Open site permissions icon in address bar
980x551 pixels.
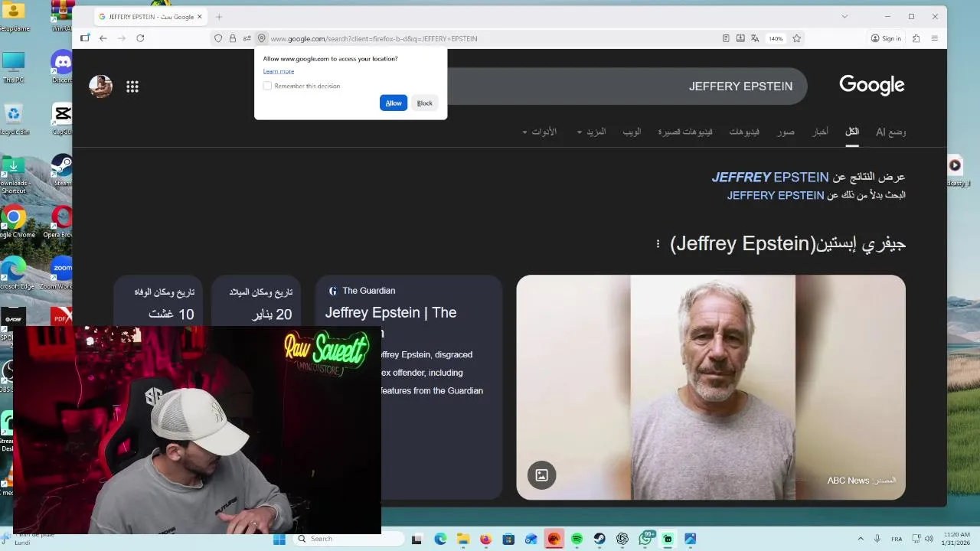coord(247,38)
